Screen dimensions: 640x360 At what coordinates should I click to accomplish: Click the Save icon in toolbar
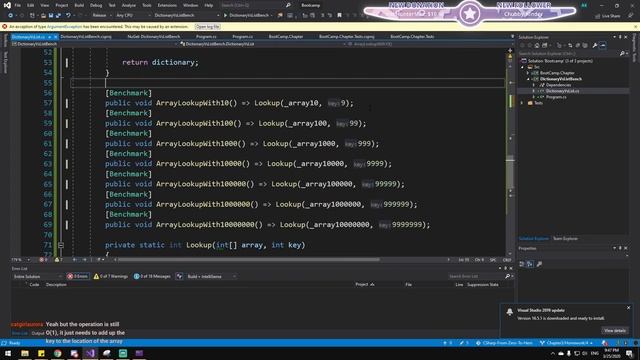51,16
